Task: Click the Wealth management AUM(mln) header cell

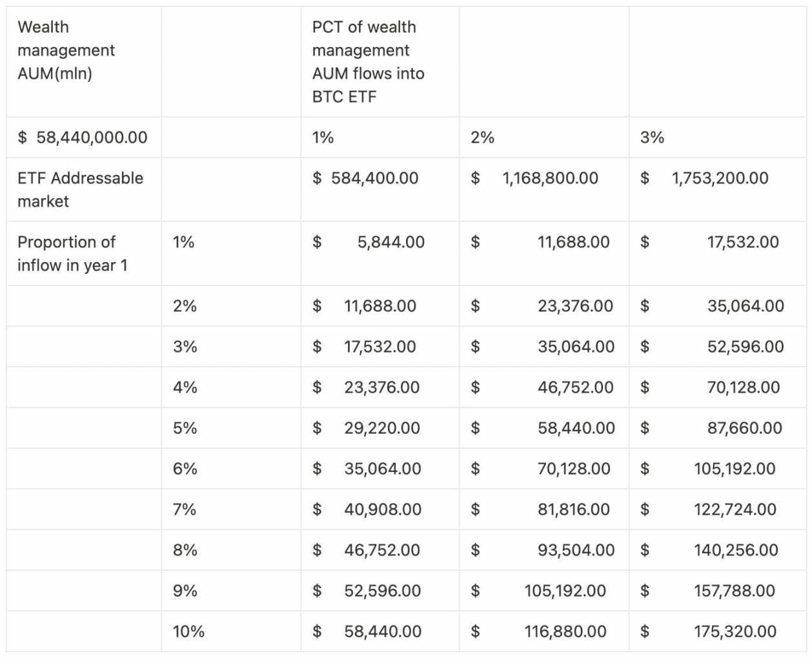Action: click(x=66, y=50)
